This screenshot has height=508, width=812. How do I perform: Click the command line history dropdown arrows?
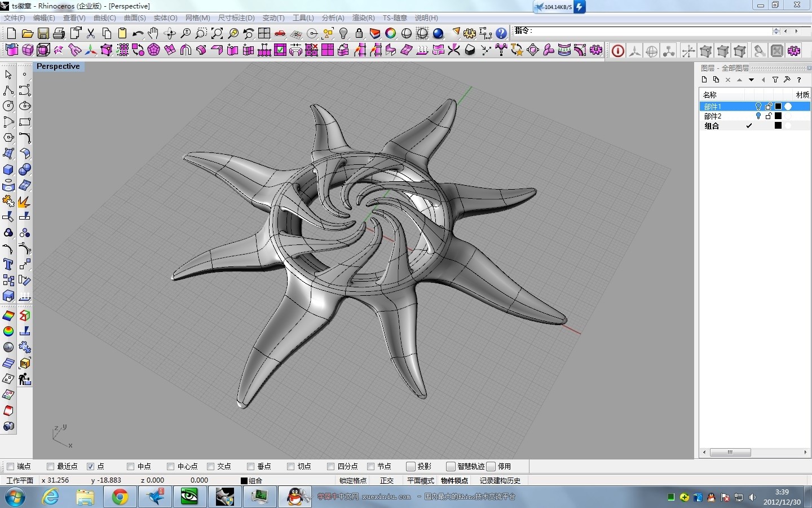point(776,31)
